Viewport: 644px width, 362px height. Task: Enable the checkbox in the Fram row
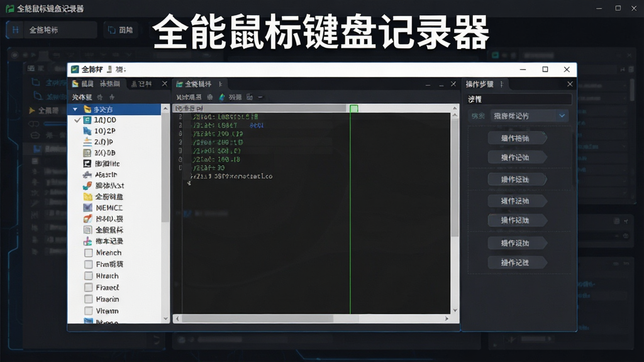(88, 265)
